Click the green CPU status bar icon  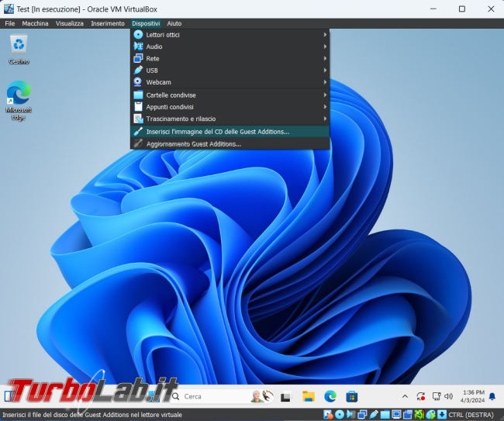419,415
